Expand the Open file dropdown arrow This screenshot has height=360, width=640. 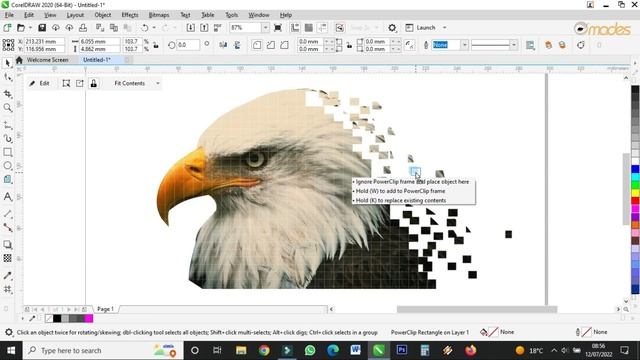[x=30, y=28]
